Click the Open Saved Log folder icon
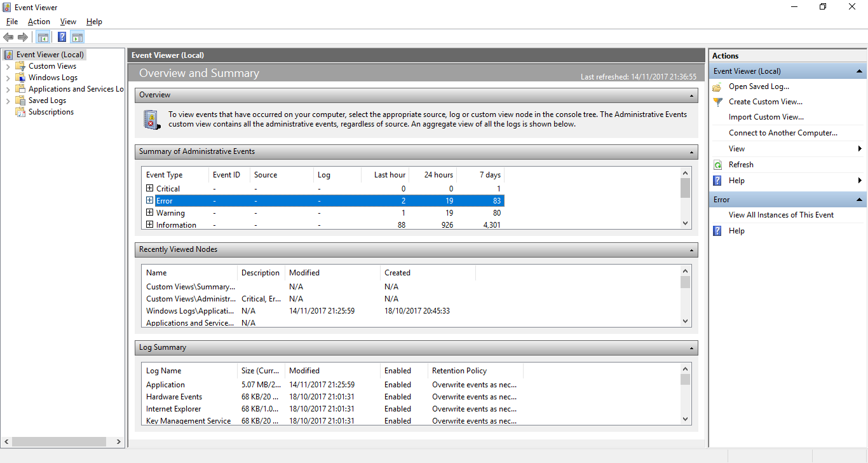Screen dimensions: 868x463 [717, 86]
